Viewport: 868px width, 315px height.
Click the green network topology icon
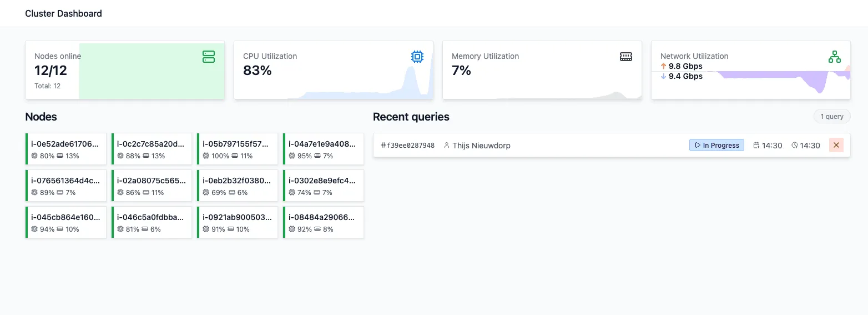pos(835,57)
